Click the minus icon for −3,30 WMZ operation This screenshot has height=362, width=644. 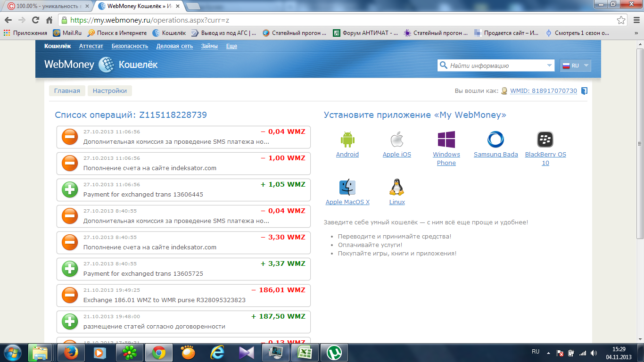pyautogui.click(x=70, y=242)
